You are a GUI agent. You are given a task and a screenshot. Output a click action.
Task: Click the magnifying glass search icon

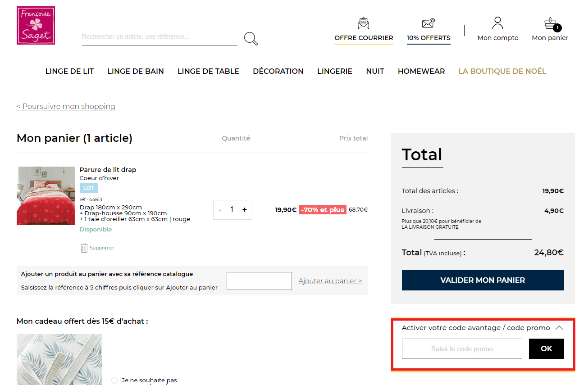(251, 39)
